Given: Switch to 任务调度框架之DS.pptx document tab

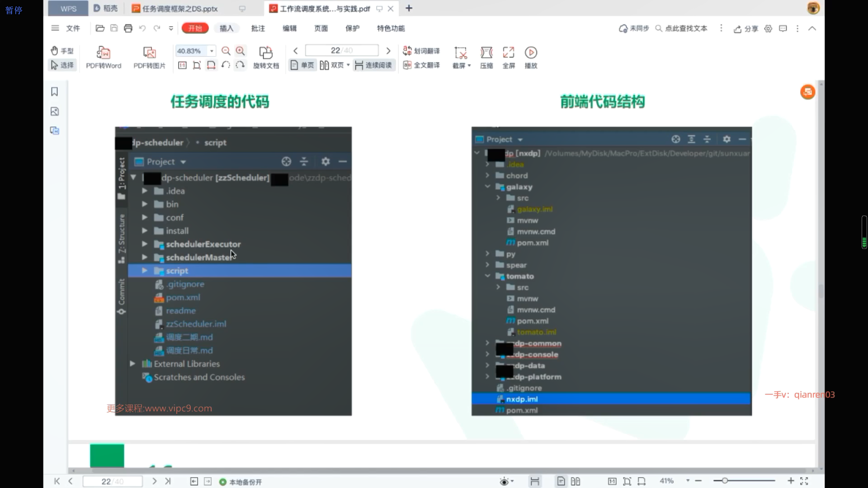Looking at the screenshot, I should click(179, 9).
